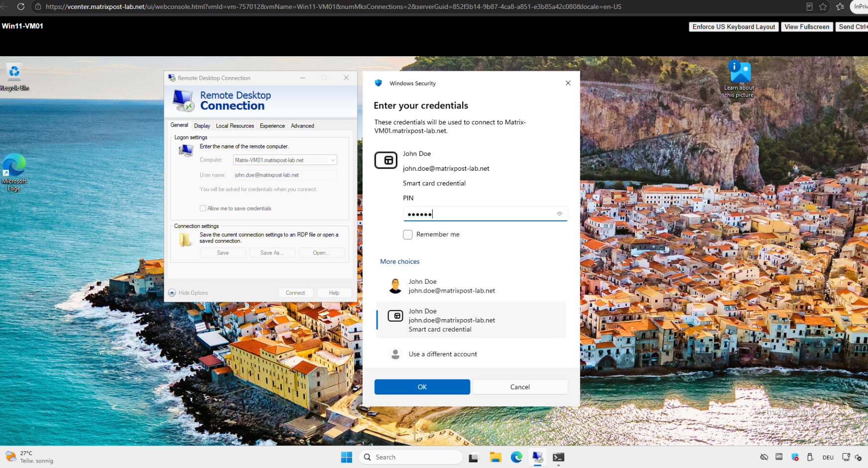Screen dimensions: 868x468
Task: Confirm the credentials with OK
Action: (422, 387)
